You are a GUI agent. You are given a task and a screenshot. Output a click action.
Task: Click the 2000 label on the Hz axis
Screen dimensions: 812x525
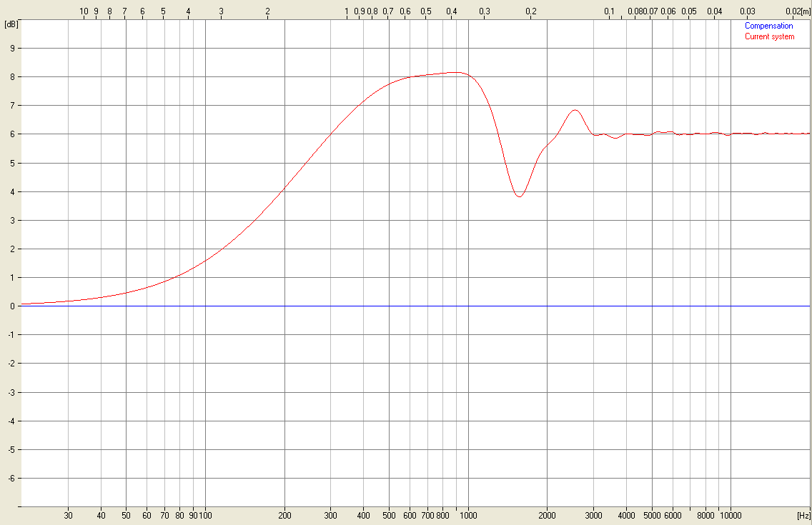point(548,516)
